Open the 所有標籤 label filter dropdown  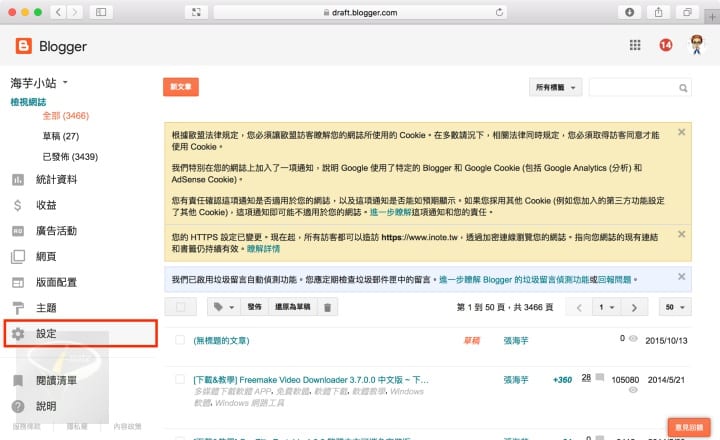[x=555, y=88]
